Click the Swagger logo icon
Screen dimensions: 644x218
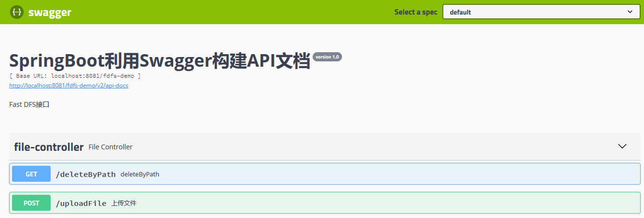point(17,12)
